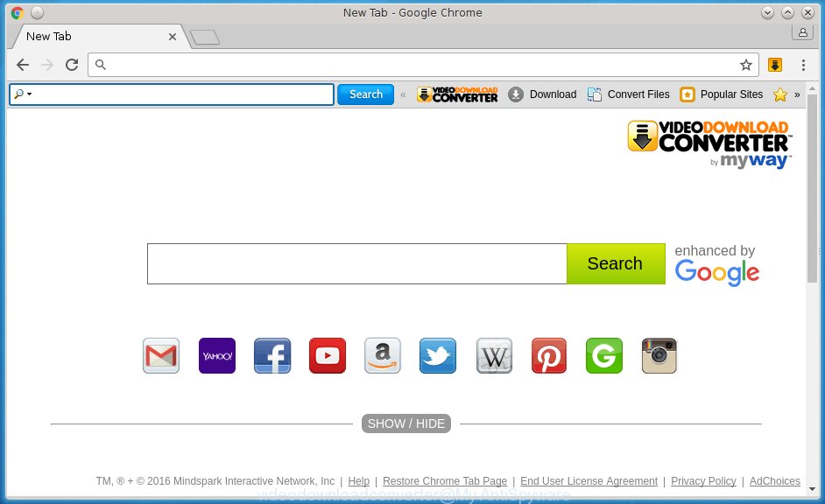The width and height of the screenshot is (825, 504).
Task: Click Restore Chrome Tab Page link
Action: (445, 481)
